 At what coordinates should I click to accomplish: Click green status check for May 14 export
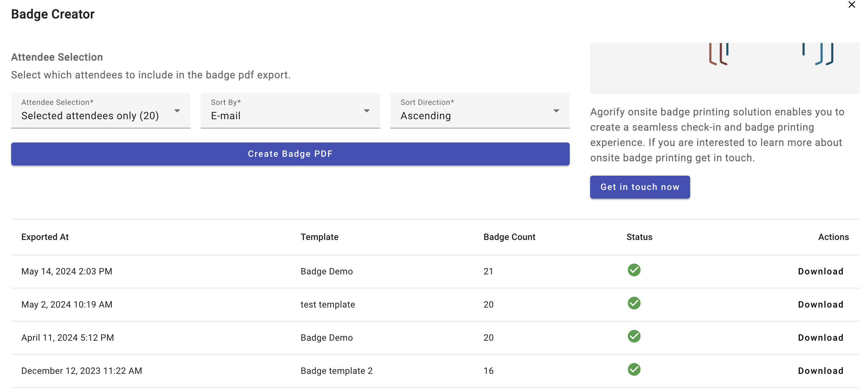tap(633, 270)
